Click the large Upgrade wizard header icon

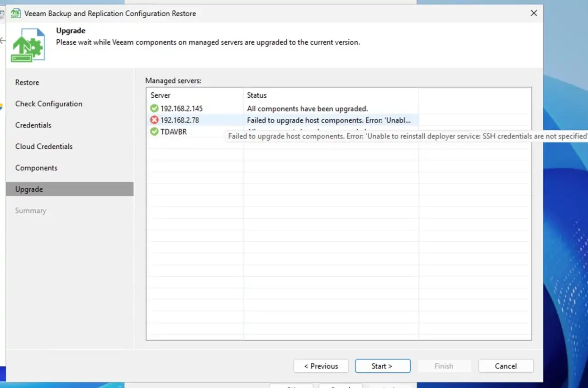(x=28, y=45)
